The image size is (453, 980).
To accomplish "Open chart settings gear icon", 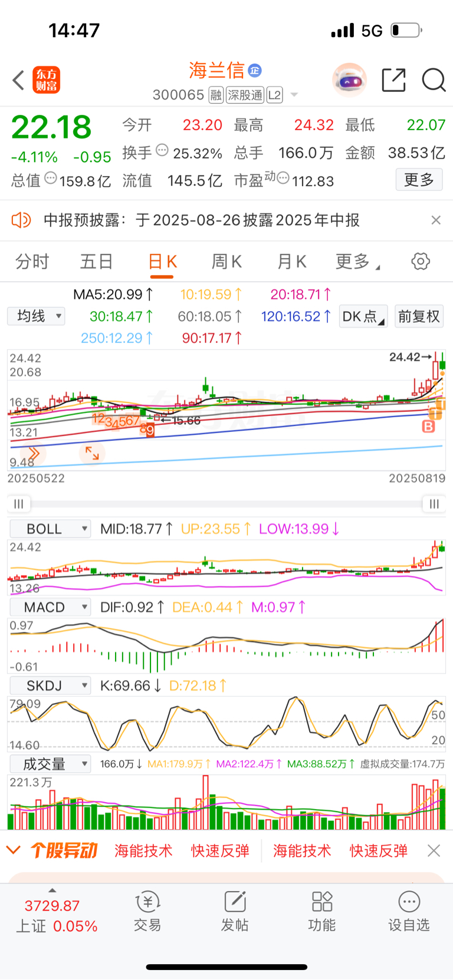I will [x=421, y=261].
